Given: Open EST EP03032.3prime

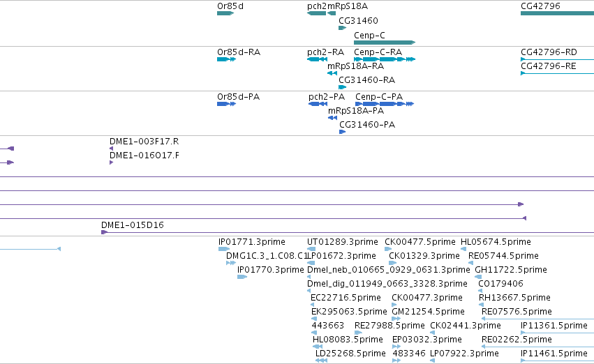Looking at the screenshot, I should click(396, 346).
